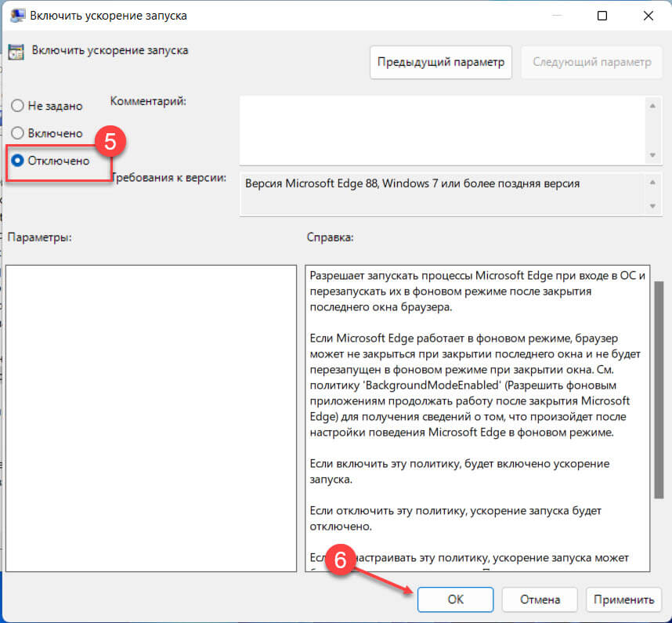This screenshot has width=672, height=623.
Task: Click the Следующий параметр button
Action: 591,62
